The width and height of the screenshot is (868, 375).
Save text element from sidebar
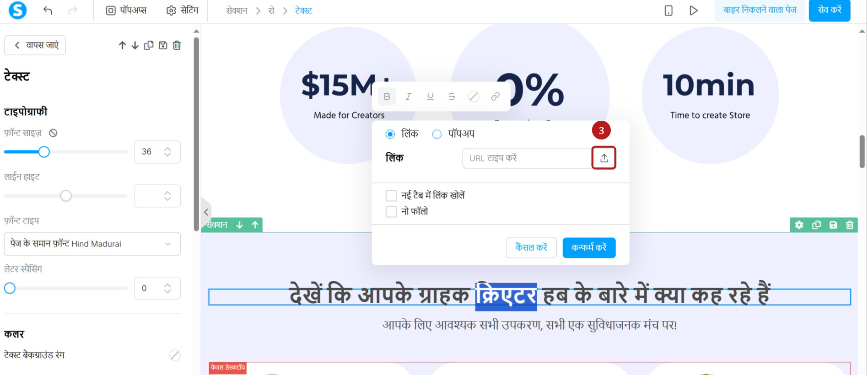163,45
